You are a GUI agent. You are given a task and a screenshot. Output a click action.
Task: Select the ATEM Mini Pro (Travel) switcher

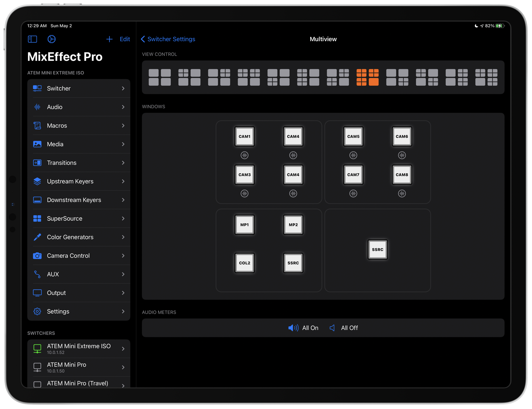coord(79,382)
